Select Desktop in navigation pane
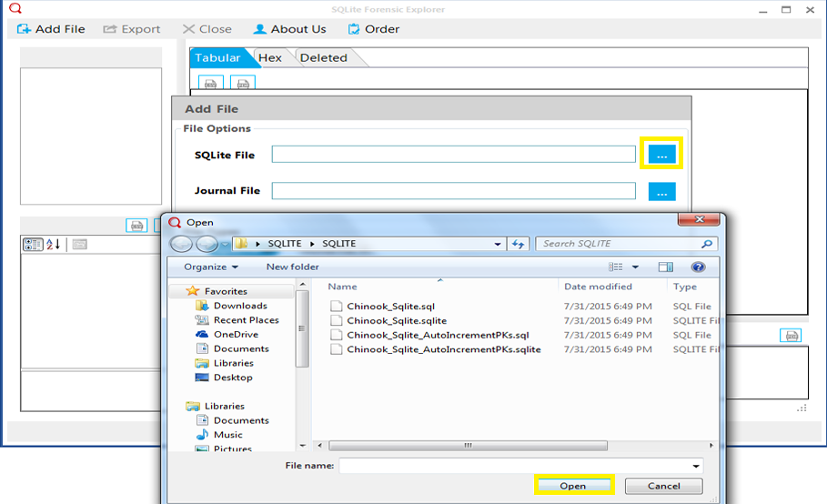Screen dimensions: 827x504 point(233,378)
